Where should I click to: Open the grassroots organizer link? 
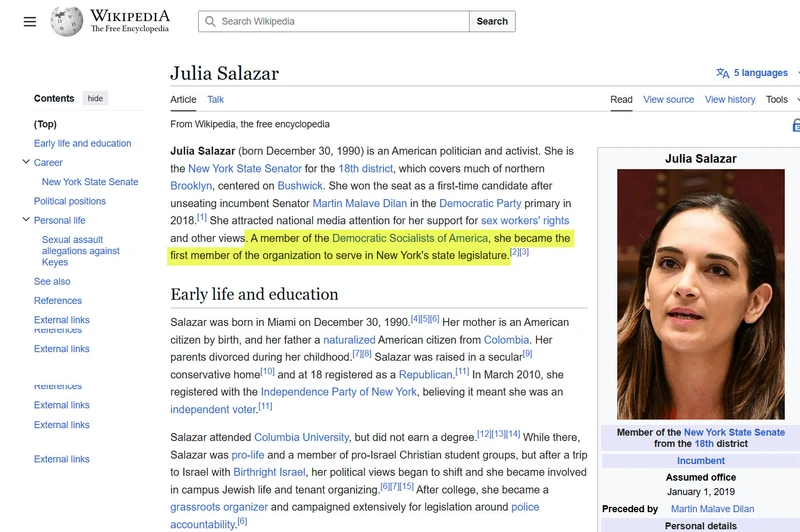point(219,506)
